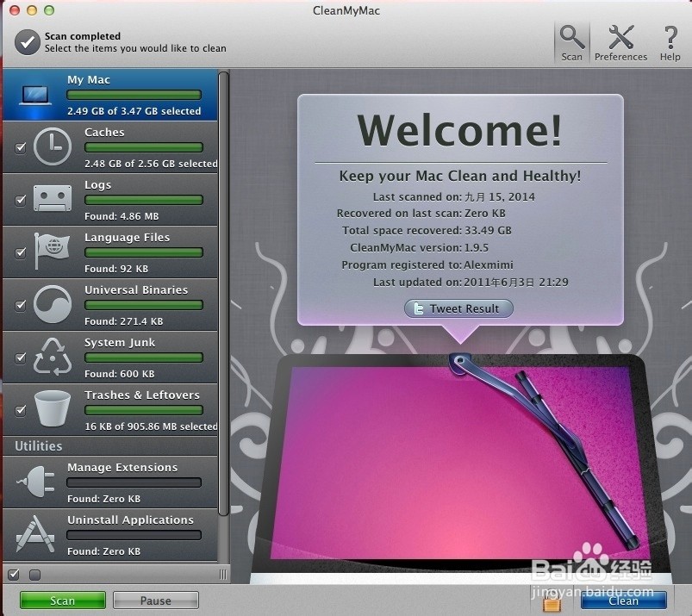692x616 pixels.
Task: Click the Manage Extensions plug icon
Action: pos(35,482)
